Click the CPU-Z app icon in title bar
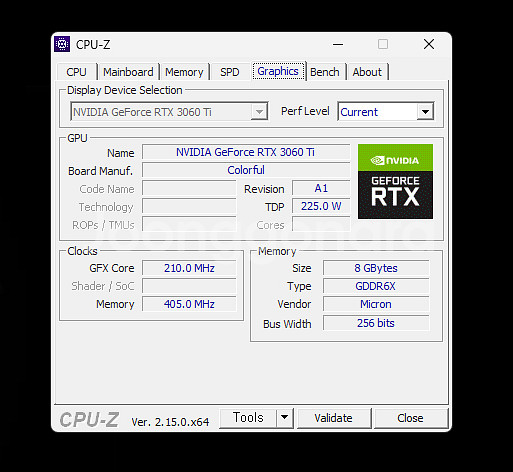The height and width of the screenshot is (472, 513). pos(62,44)
